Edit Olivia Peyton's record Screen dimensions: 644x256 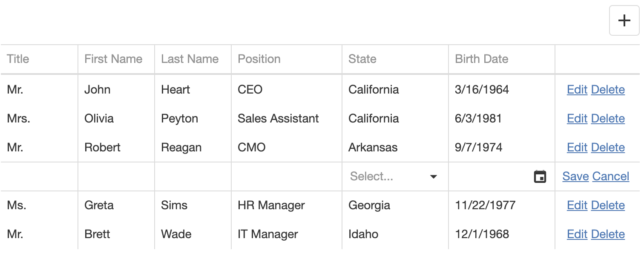pyautogui.click(x=577, y=119)
